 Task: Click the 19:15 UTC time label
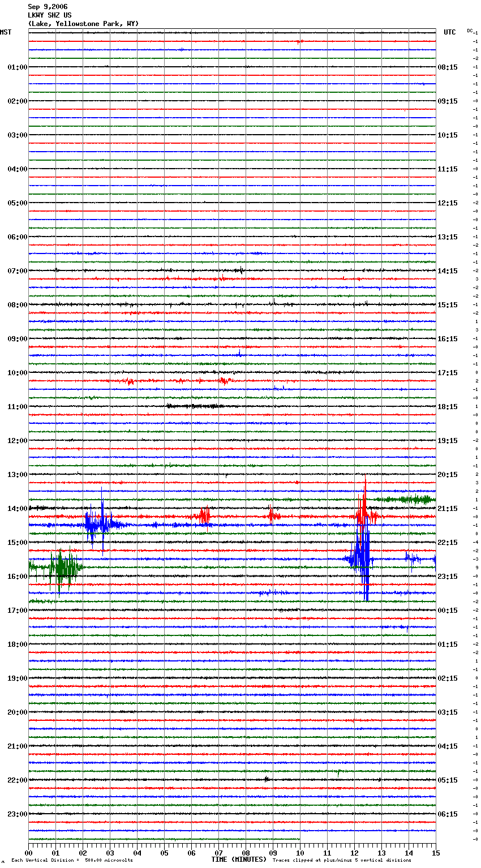pyautogui.click(x=448, y=441)
